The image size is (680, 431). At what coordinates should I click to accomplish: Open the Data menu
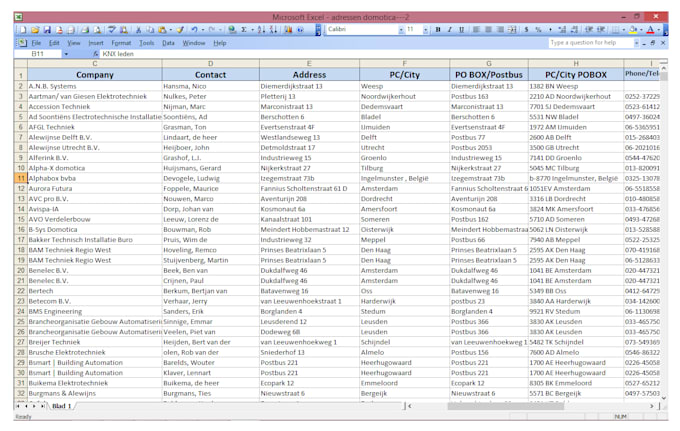(x=168, y=43)
